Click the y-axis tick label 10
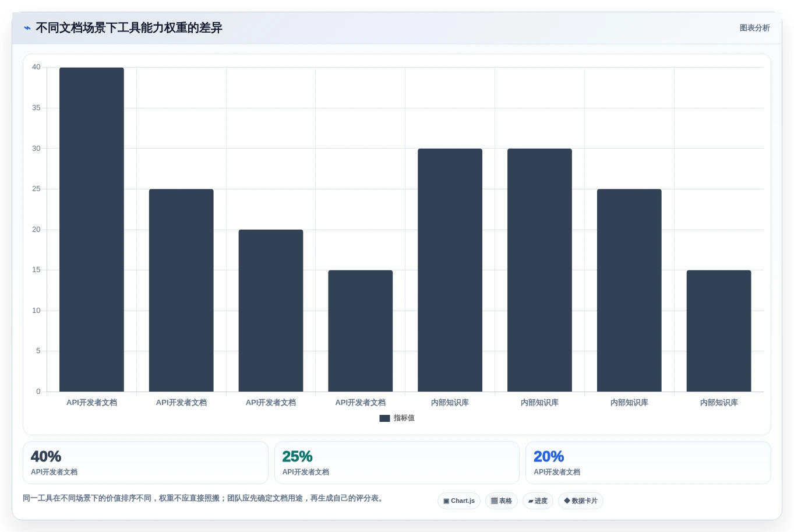Screen dimensions: 794x532 (x=36, y=311)
